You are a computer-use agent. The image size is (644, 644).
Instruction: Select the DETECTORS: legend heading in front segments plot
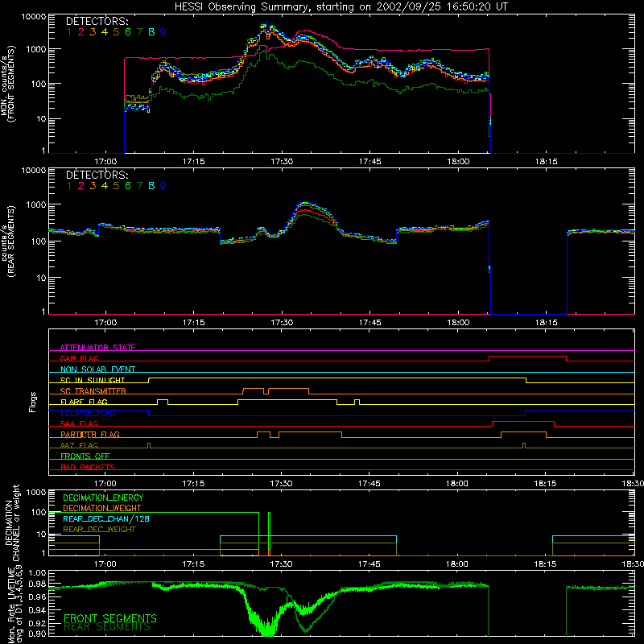[97, 21]
